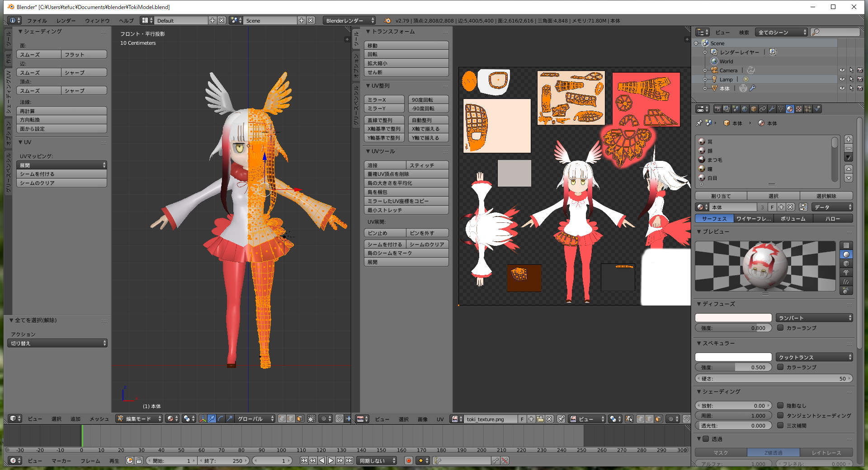Collapse the トランスフォーム panel

click(368, 32)
